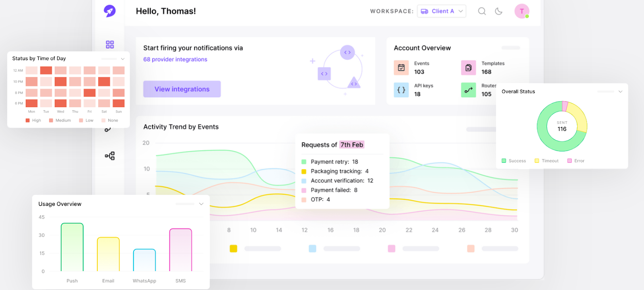Click the Templates document icon
Viewport: 644px width, 290px height.
pyautogui.click(x=469, y=68)
